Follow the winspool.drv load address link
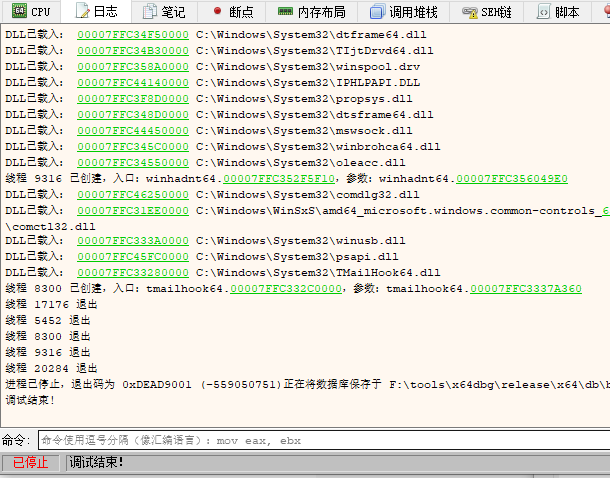The height and width of the screenshot is (478, 610). coord(132,66)
